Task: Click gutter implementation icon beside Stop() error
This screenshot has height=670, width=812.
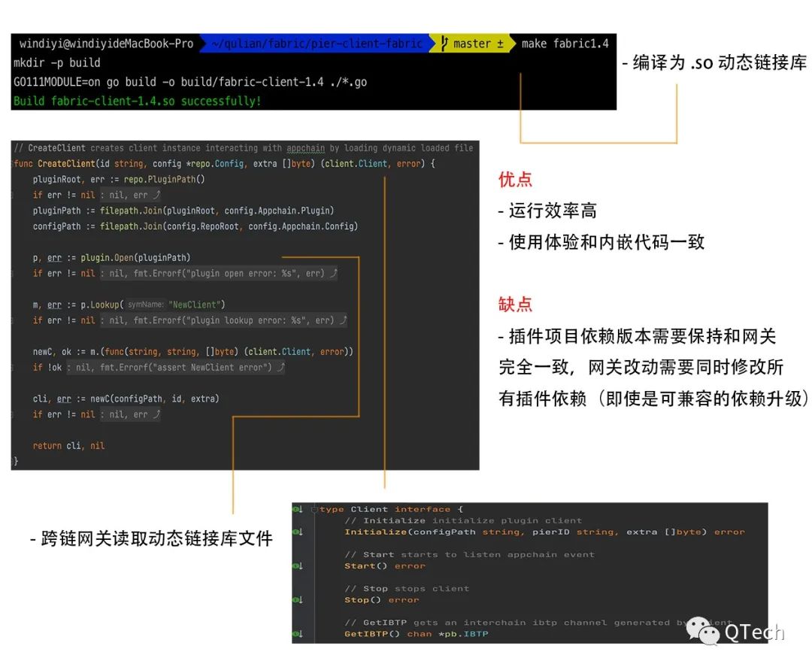Action: [x=297, y=600]
